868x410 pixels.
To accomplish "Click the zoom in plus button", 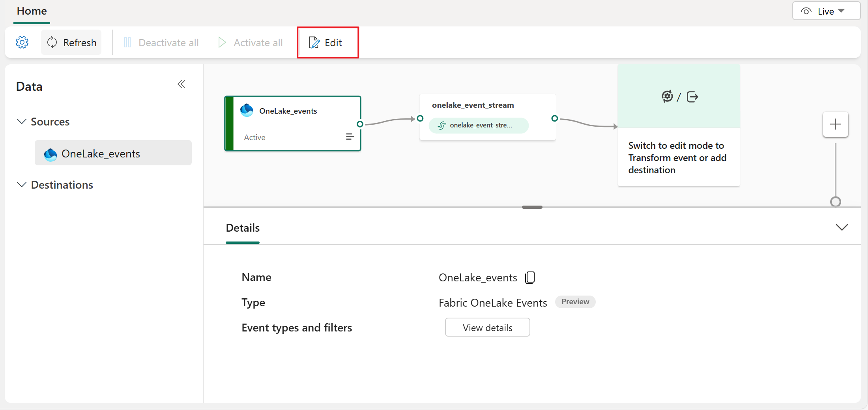I will tap(835, 125).
